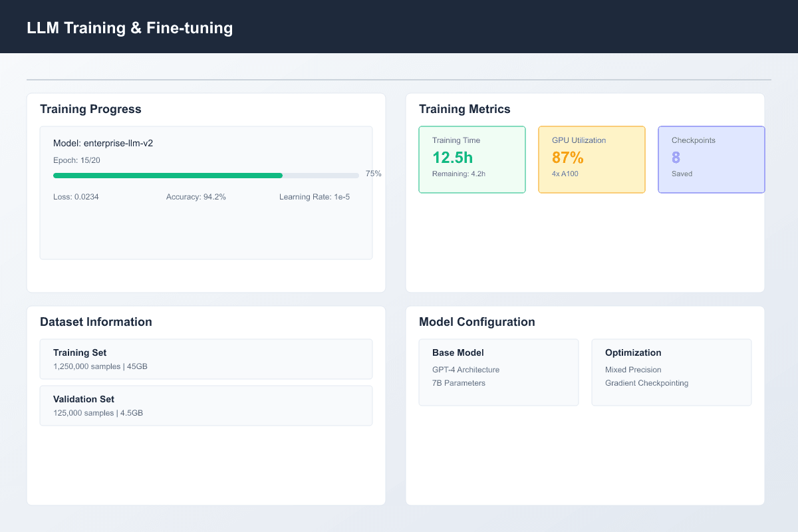The width and height of the screenshot is (798, 532).
Task: Expand the Training Progress panel
Action: pos(90,108)
